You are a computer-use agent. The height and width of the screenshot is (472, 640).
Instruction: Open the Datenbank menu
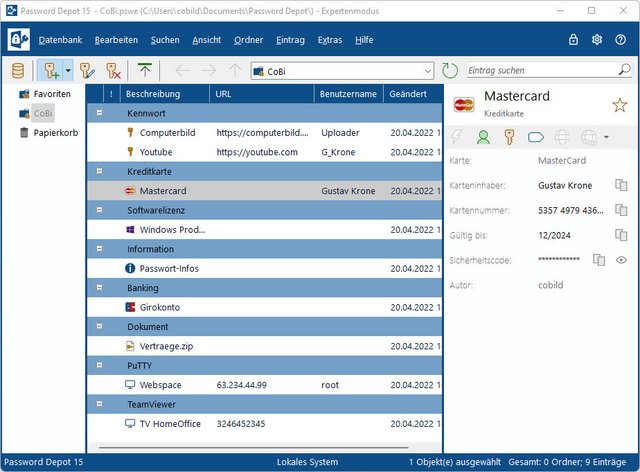(x=60, y=40)
